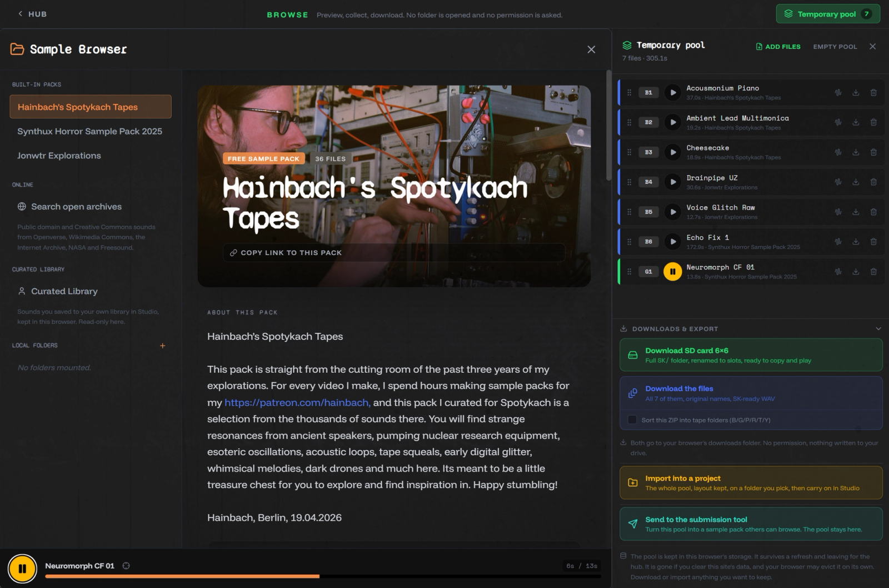Pause playback in the bottom player bar
889x588 pixels.
pyautogui.click(x=22, y=569)
